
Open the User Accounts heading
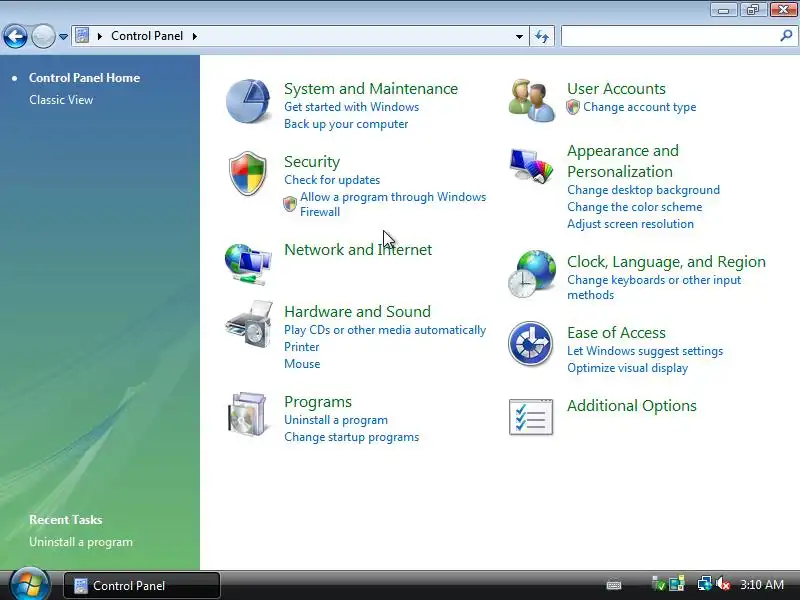point(616,89)
